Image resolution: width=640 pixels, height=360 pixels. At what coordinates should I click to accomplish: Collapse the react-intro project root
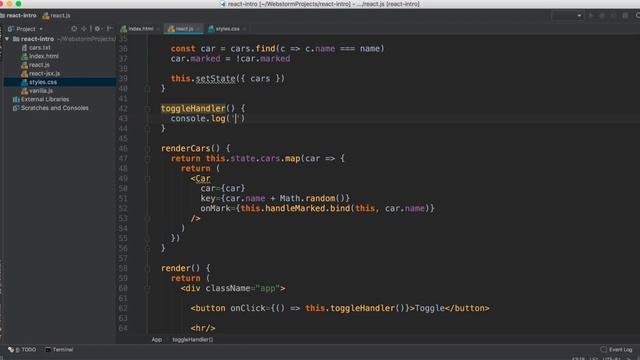[x=7, y=39]
